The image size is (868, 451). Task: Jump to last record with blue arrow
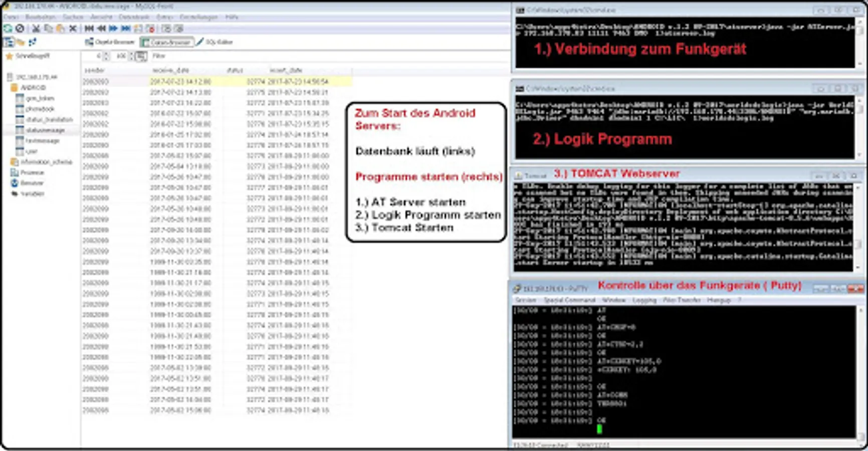[126, 29]
